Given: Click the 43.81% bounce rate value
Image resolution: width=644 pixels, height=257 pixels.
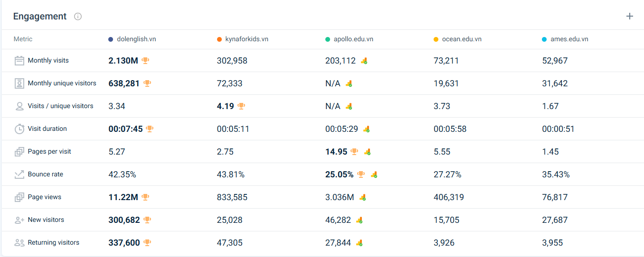Looking at the screenshot, I should 231,174.
